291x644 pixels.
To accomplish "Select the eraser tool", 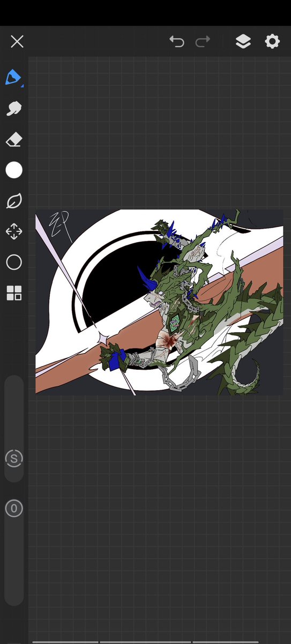I will pyautogui.click(x=14, y=140).
